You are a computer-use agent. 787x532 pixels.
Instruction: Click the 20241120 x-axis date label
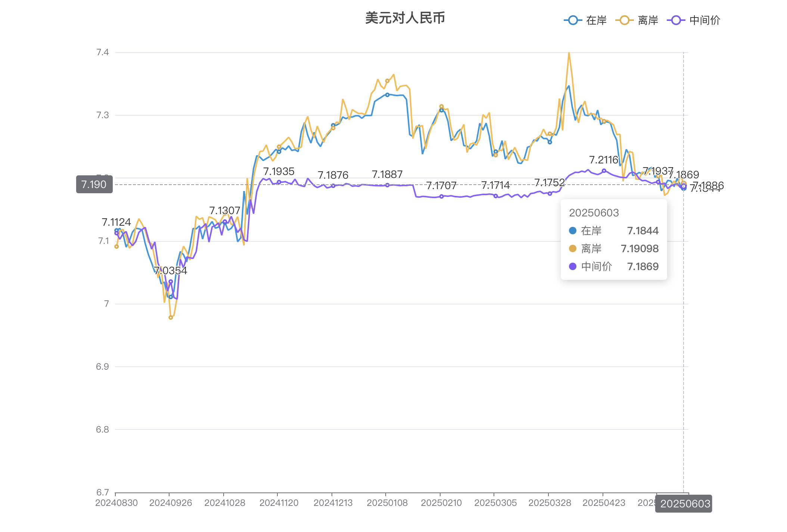click(x=279, y=503)
